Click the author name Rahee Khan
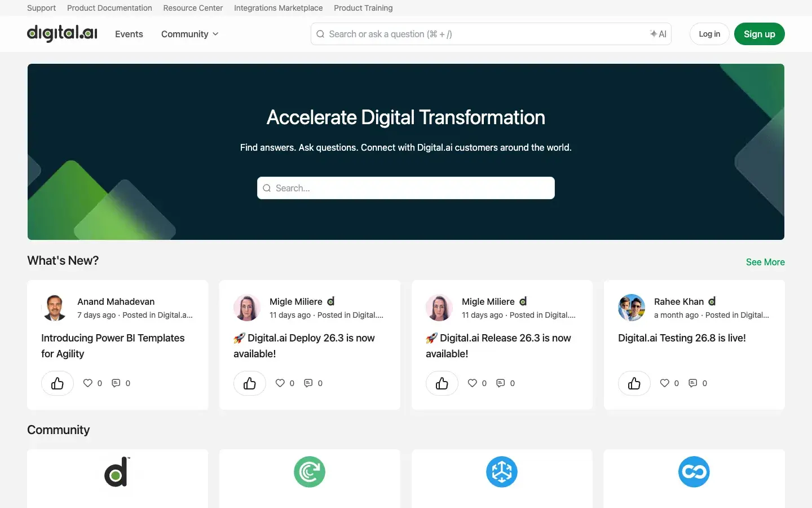The image size is (812, 508). click(679, 301)
